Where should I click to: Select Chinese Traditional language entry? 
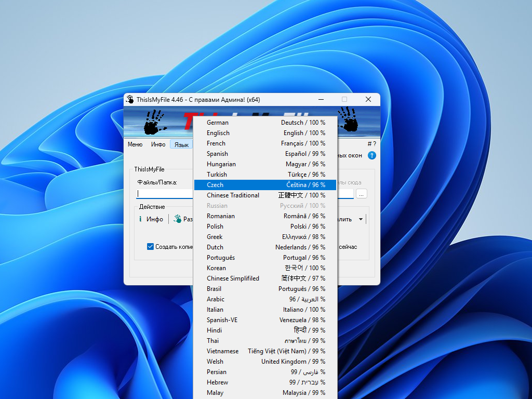coord(265,195)
